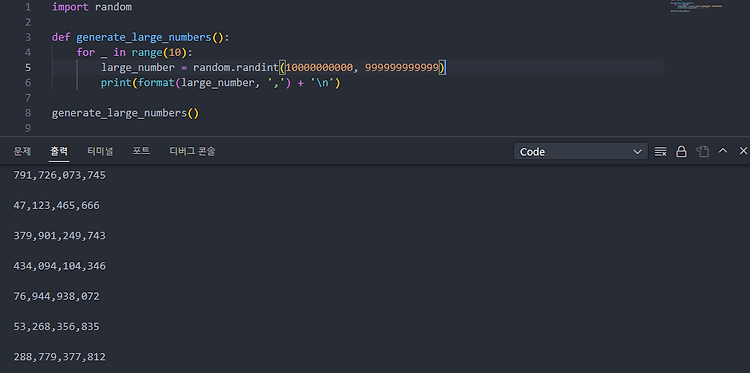Clear the output panel contents
This screenshot has height=373, width=750.
[x=661, y=152]
